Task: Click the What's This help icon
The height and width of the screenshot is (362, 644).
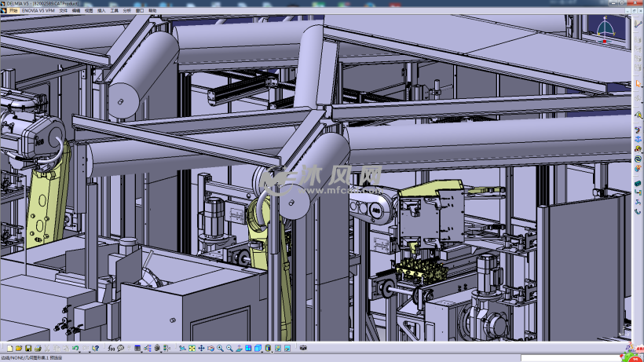Action: tap(95, 348)
